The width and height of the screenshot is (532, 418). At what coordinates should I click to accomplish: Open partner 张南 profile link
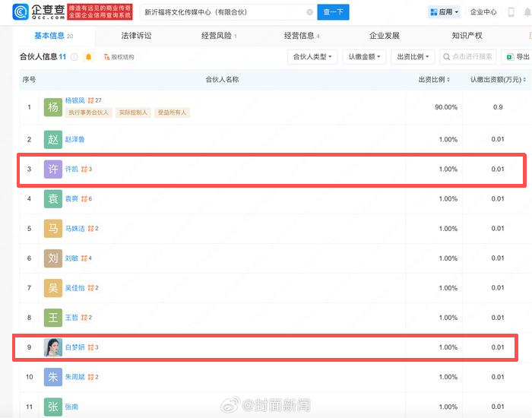click(71, 407)
